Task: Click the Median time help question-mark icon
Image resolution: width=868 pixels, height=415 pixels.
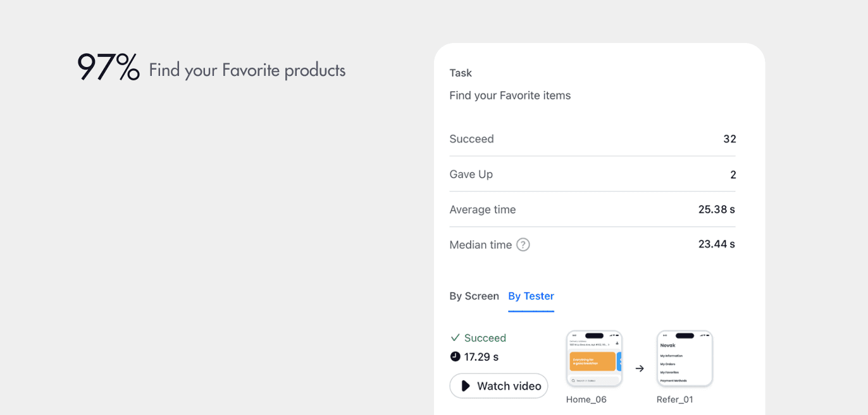Action: pos(523,245)
